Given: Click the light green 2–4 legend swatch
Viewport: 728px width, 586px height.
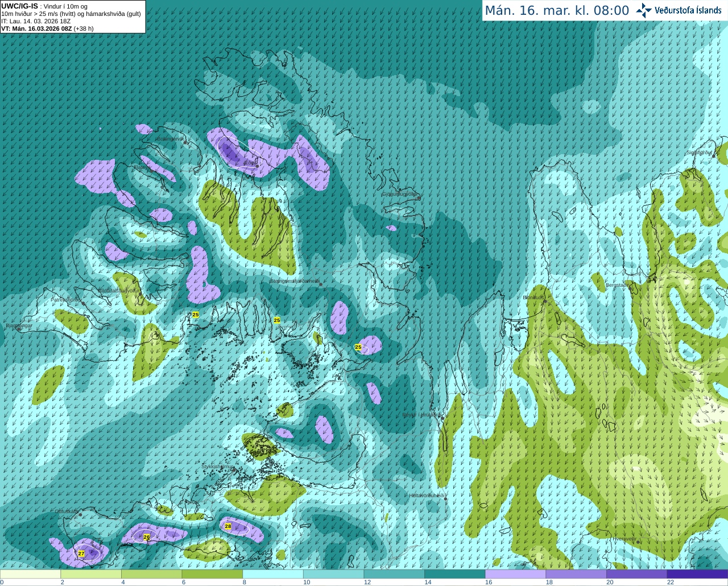Looking at the screenshot, I should 91,574.
